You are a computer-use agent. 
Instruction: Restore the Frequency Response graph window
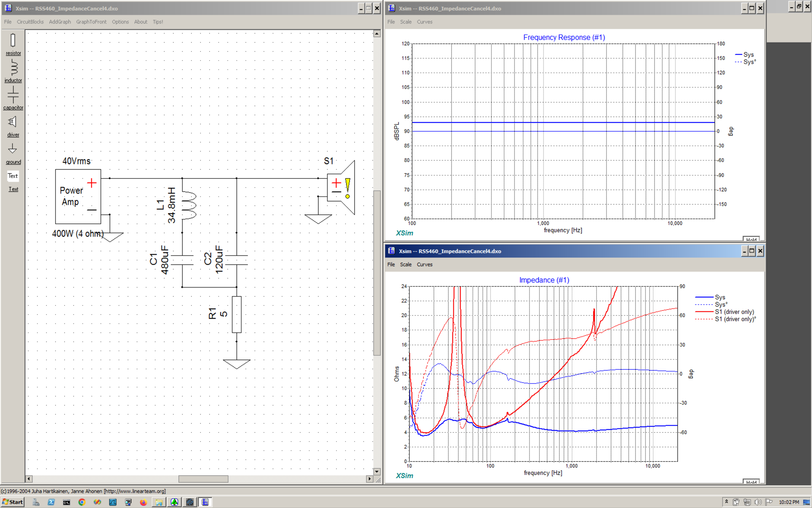pos(752,8)
